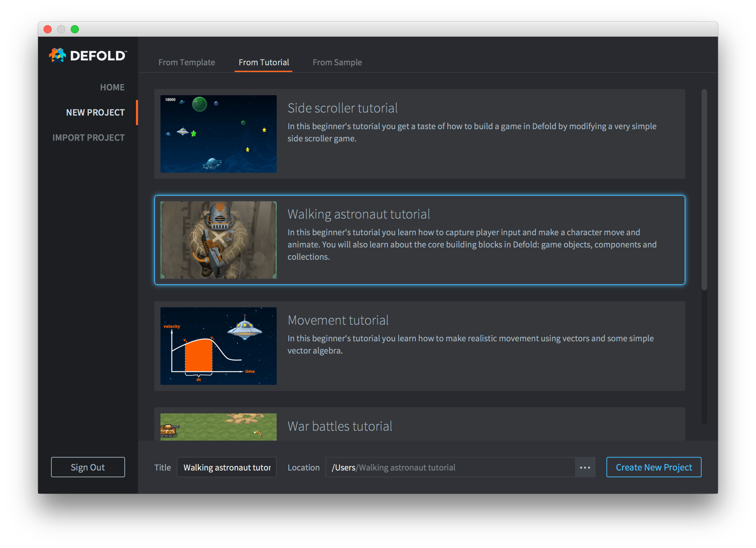Select the Movement tutorial title text
Image resolution: width=756 pixels, height=548 pixels.
[x=338, y=320]
